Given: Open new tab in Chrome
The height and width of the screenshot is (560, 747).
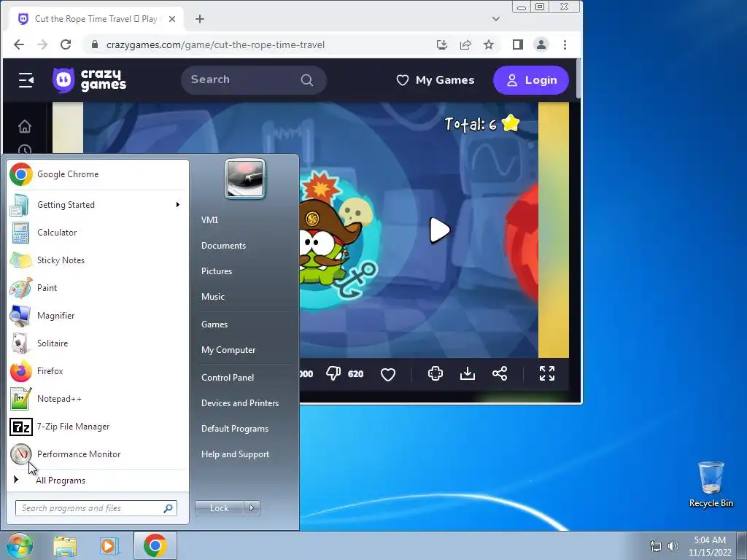Looking at the screenshot, I should click(200, 19).
